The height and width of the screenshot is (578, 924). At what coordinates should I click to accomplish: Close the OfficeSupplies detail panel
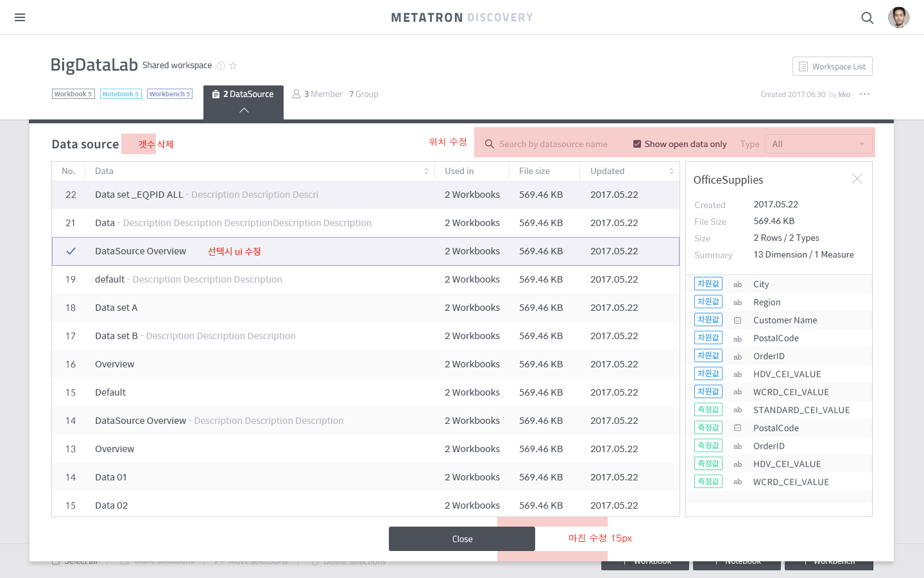click(x=857, y=179)
